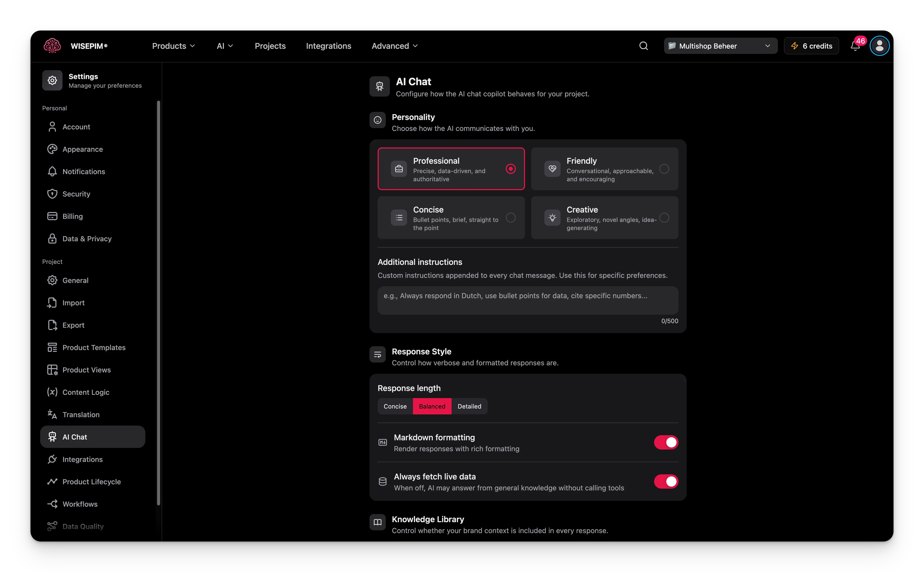Image resolution: width=924 pixels, height=572 pixels.
Task: Click the Export file icon
Action: pos(52,325)
